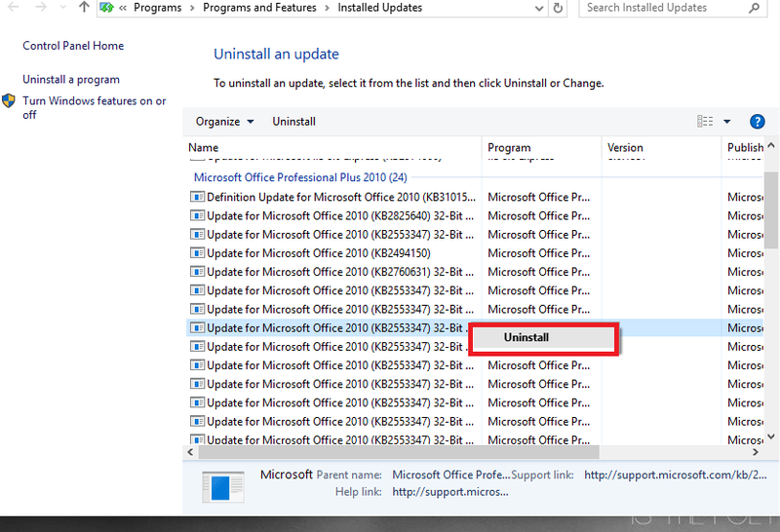Image resolution: width=780 pixels, height=532 pixels.
Task: Click the Installed Updates breadcrumb
Action: point(380,8)
